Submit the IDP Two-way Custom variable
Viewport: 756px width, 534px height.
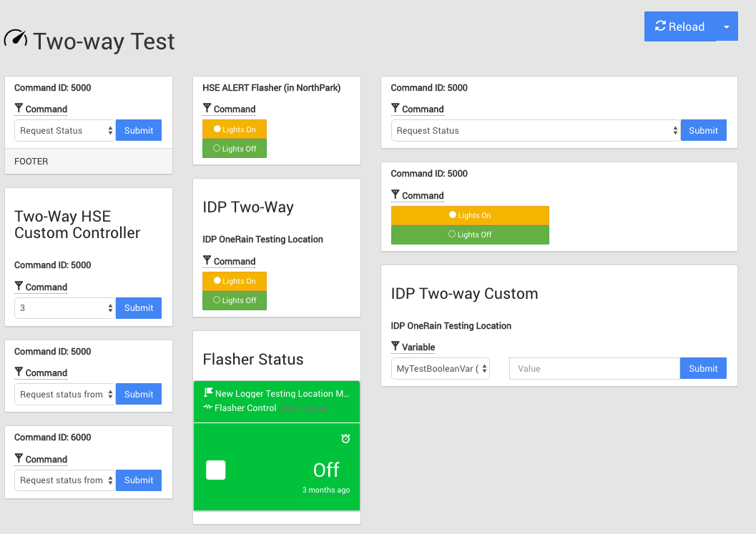click(x=703, y=368)
